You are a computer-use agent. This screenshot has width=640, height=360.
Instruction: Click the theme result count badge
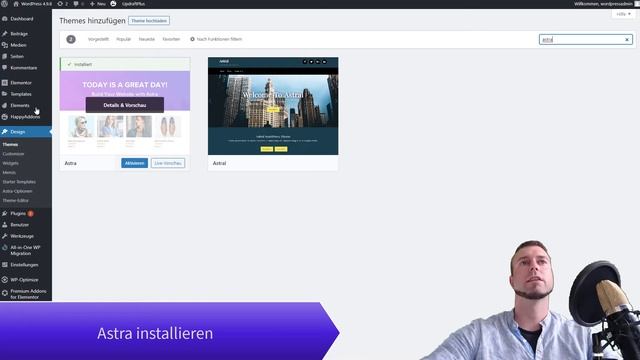point(71,39)
